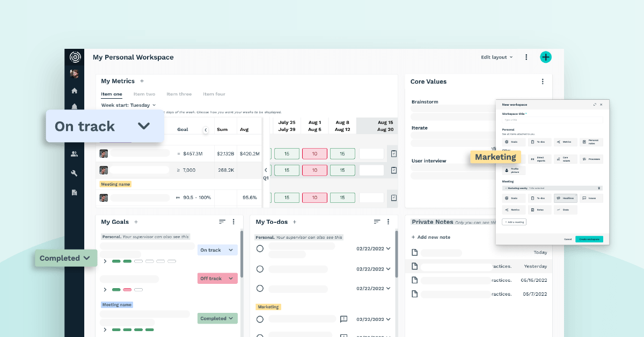This screenshot has height=337, width=644.
Task: Click the teal plus create button
Action: (545, 57)
